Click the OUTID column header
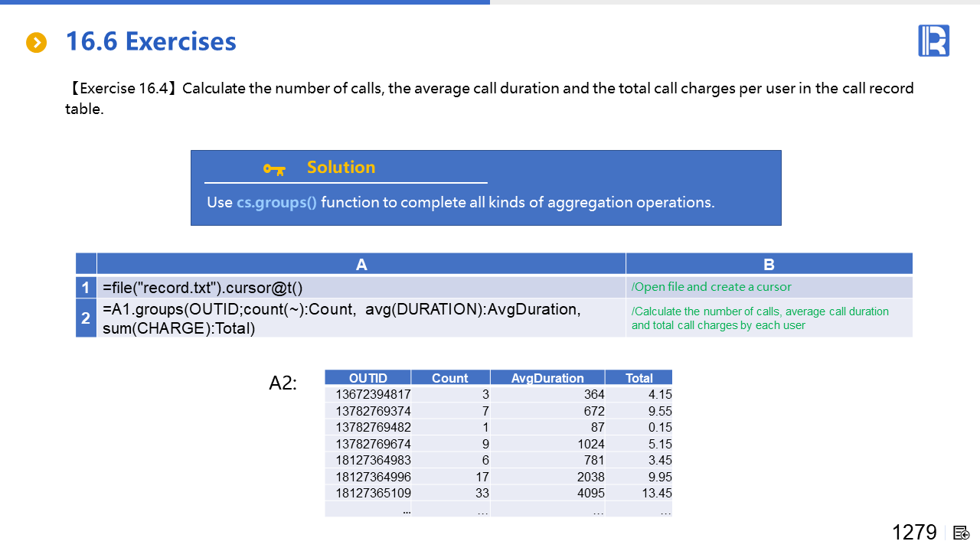 tap(368, 378)
